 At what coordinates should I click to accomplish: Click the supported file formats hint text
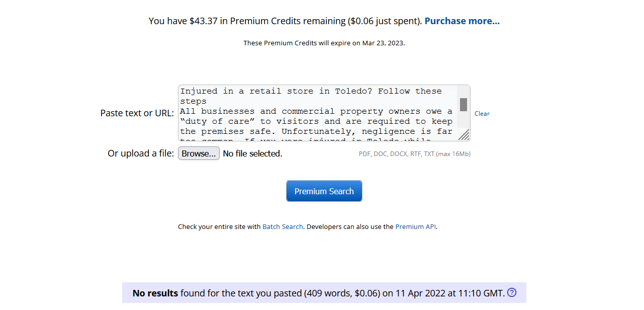[x=414, y=154]
